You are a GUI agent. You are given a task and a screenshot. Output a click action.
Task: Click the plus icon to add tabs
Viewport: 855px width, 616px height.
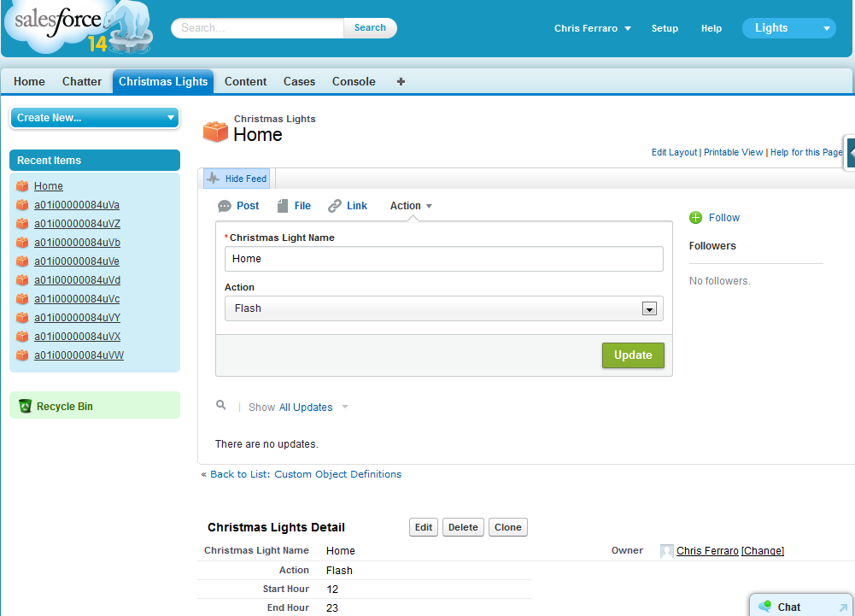click(x=401, y=82)
